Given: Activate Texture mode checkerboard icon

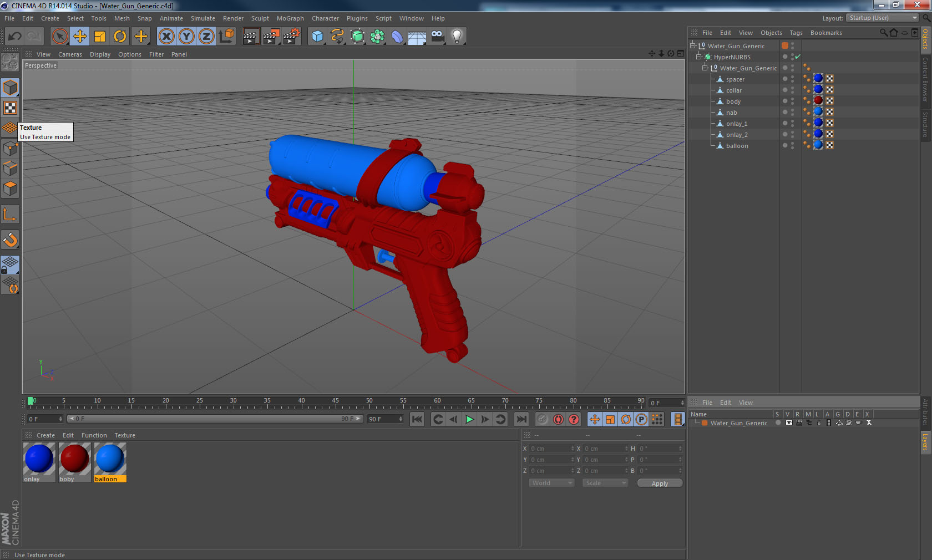Looking at the screenshot, I should pyautogui.click(x=10, y=108).
